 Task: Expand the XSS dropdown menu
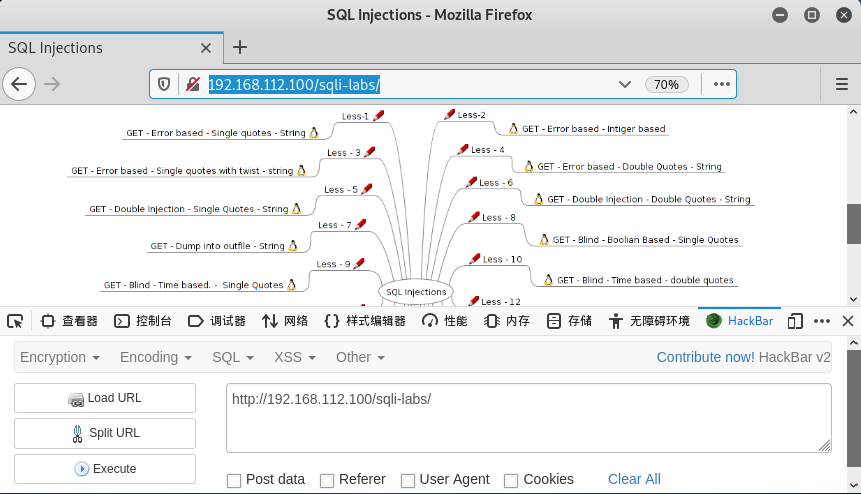pyautogui.click(x=295, y=357)
